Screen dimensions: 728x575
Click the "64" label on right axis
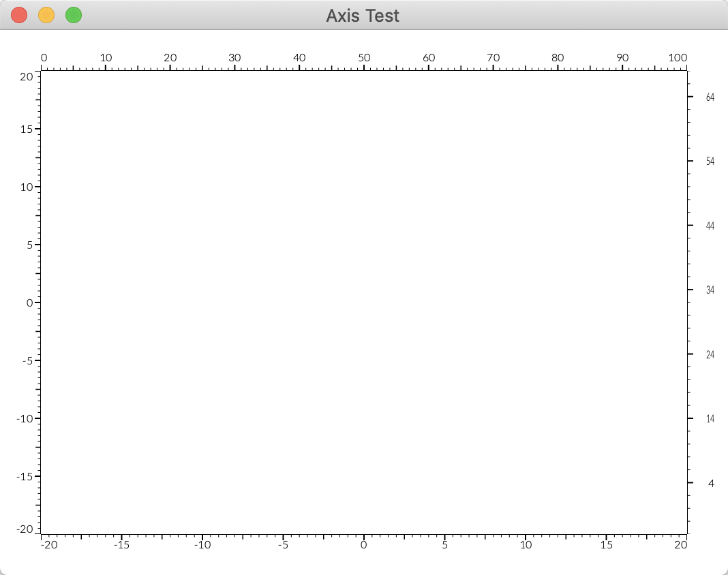pos(710,97)
